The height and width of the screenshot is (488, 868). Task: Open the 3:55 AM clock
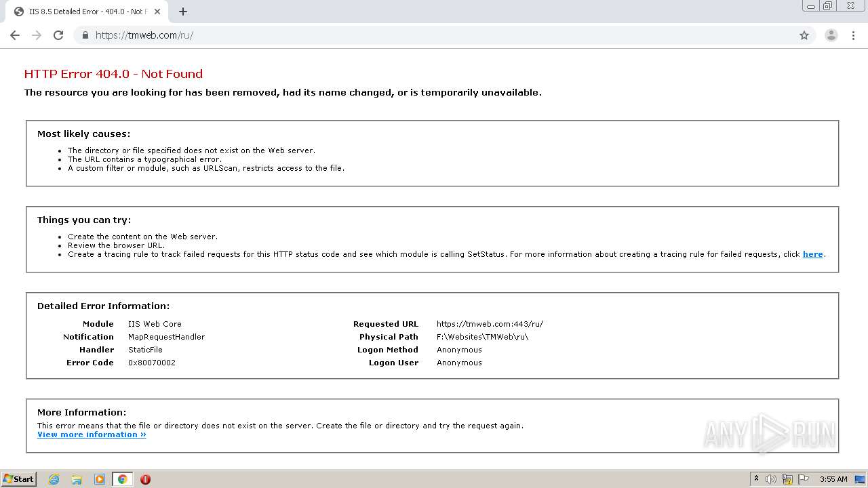point(833,479)
